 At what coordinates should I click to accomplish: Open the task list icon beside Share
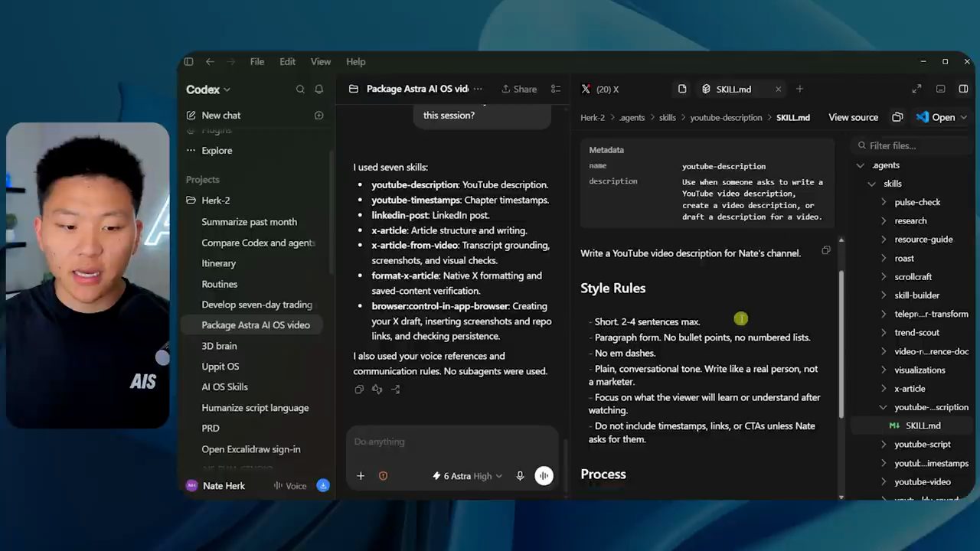pyautogui.click(x=556, y=90)
